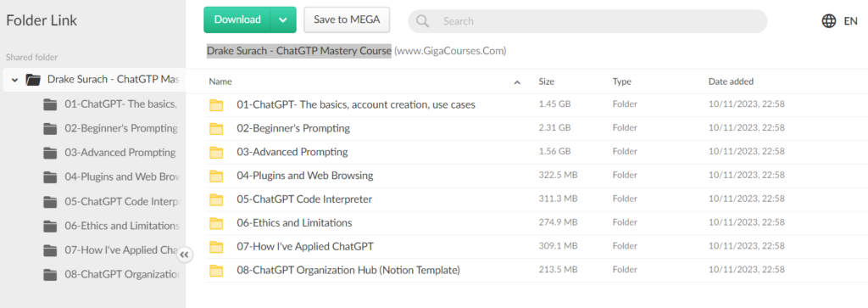Click the 2.31 GB size value

coord(554,128)
